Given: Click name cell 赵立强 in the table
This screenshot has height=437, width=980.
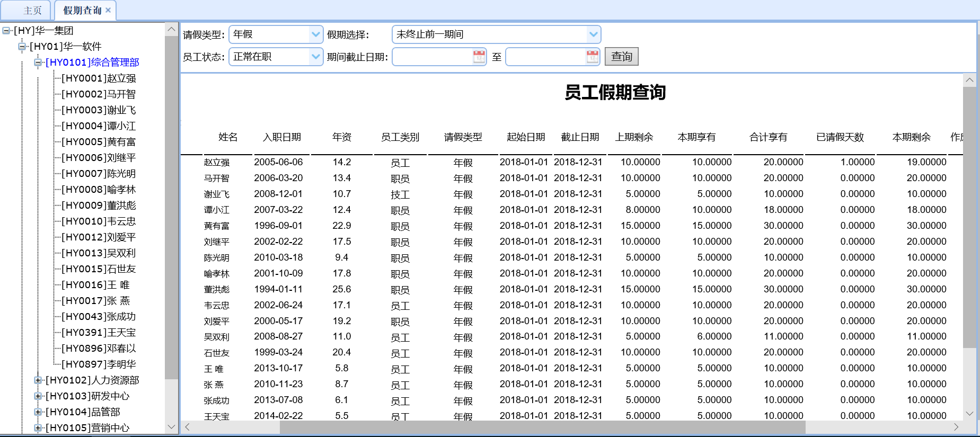Looking at the screenshot, I should pyautogui.click(x=217, y=163).
